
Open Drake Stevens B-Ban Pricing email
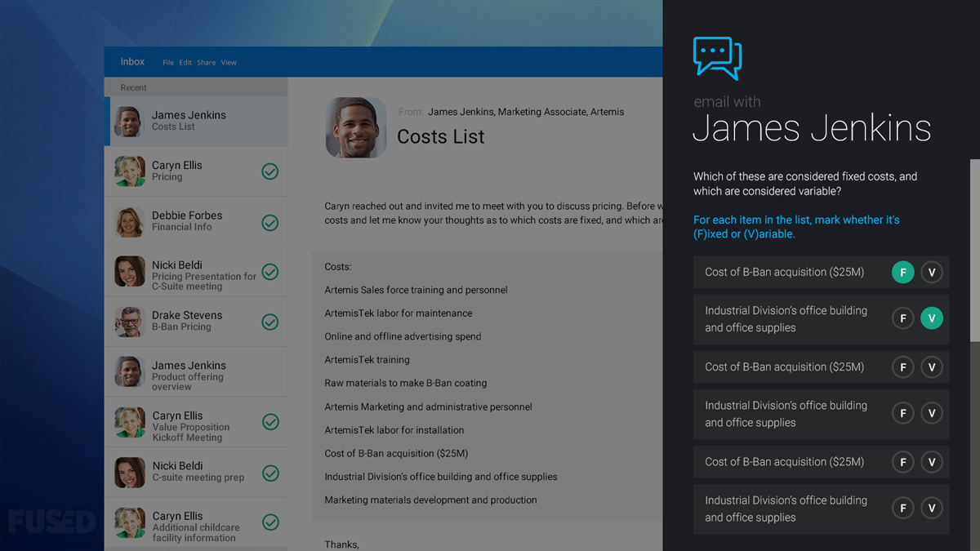pos(196,322)
